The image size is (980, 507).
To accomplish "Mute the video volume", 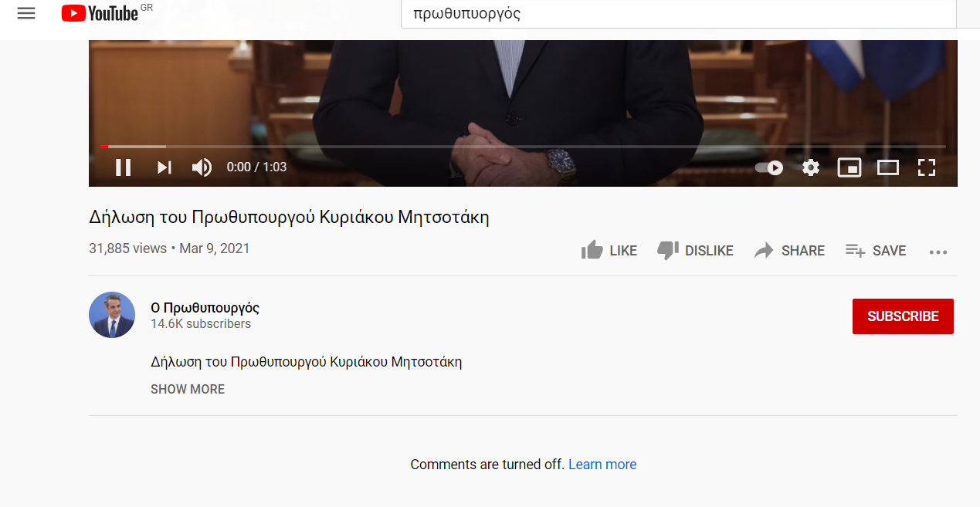I will 202,167.
